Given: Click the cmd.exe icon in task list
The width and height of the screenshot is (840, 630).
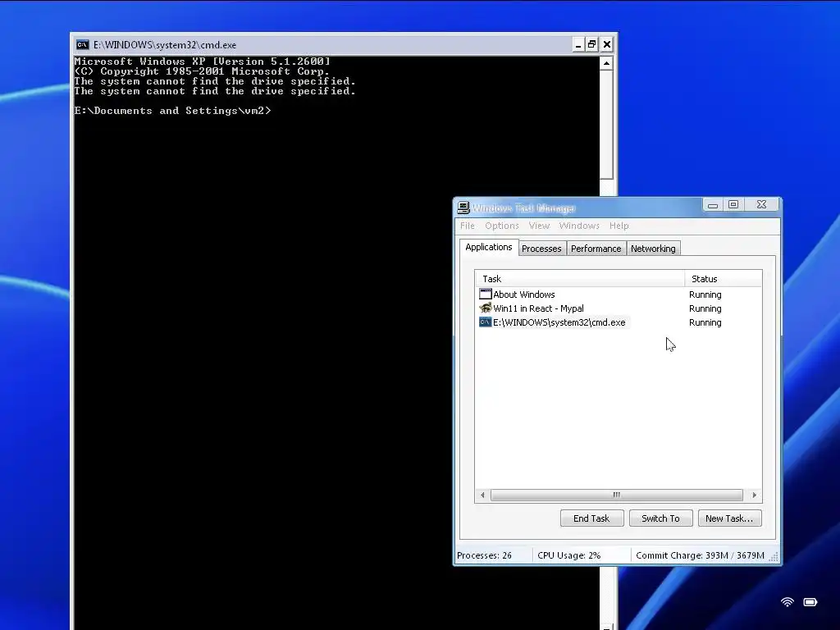Looking at the screenshot, I should point(486,322).
